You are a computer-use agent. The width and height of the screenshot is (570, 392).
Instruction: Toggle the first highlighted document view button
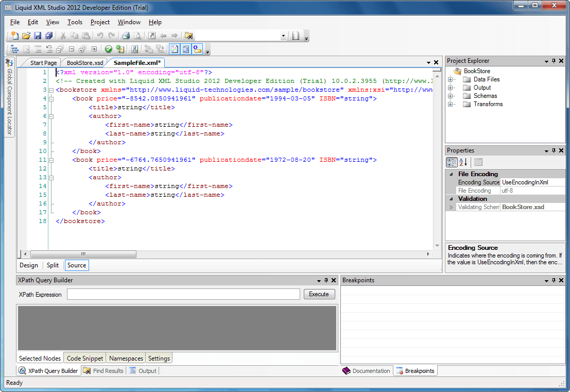[175, 49]
